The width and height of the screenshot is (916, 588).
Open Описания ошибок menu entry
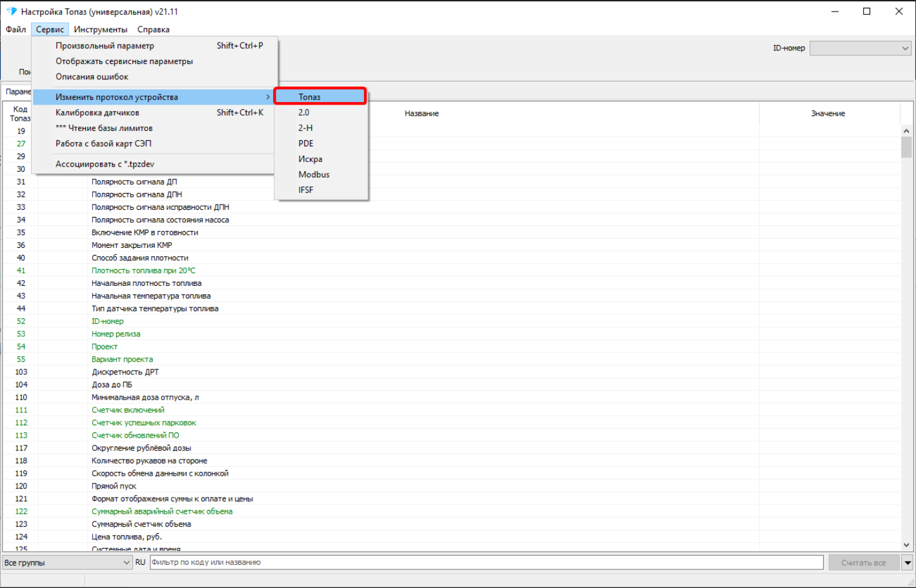tap(155, 77)
